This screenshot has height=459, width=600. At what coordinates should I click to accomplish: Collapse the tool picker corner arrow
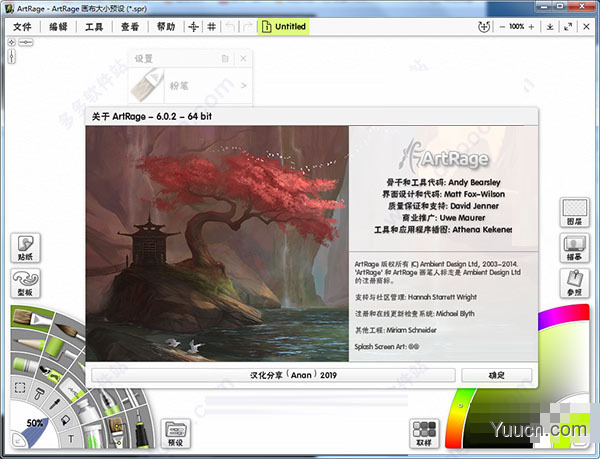pos(18,440)
